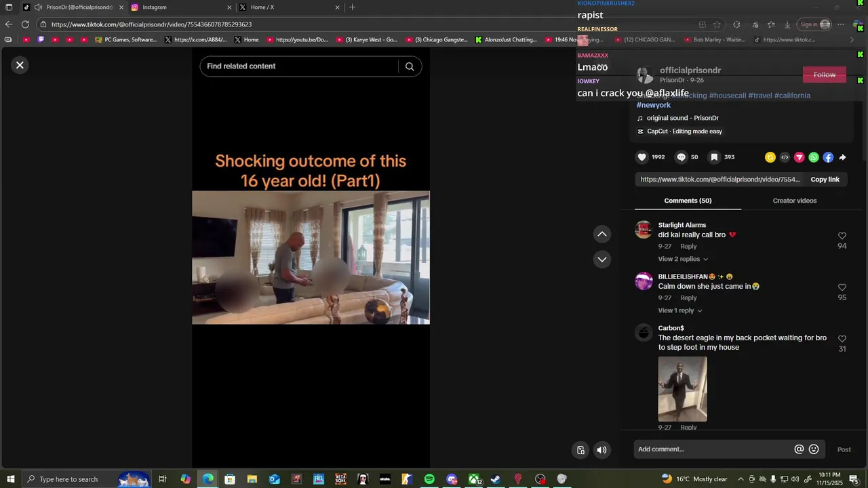The height and width of the screenshot is (488, 868).
Task: Open the emoji picker in comment box
Action: pos(814,449)
